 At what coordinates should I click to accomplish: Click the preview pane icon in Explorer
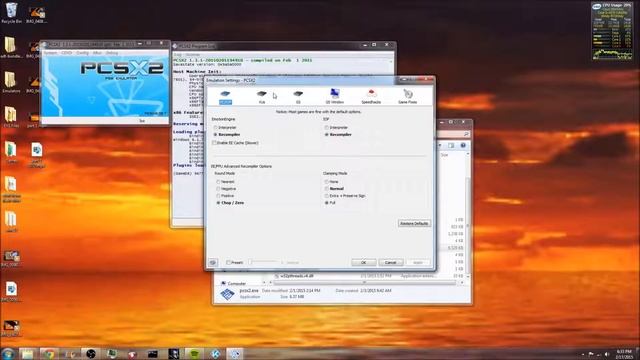451,145
